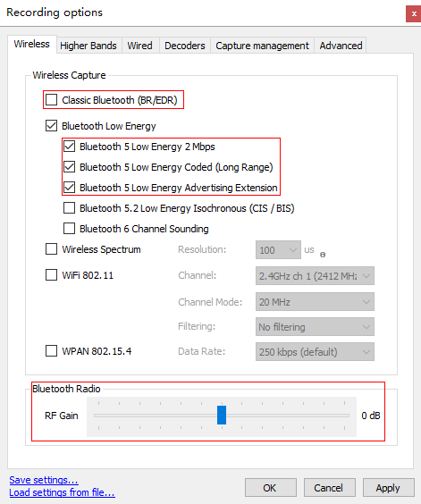Click the small info icon next to Resolution
This screenshot has width=421, height=504.
323,255
